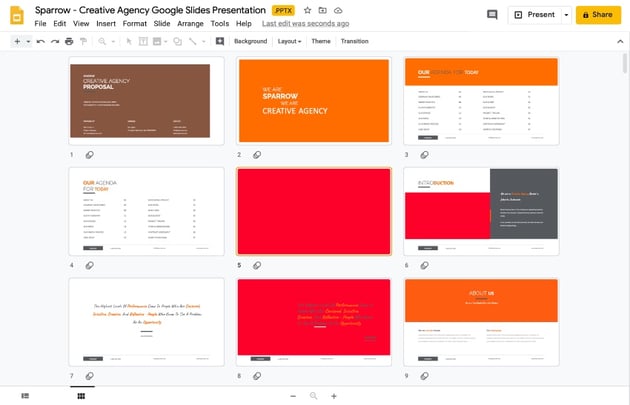Open the Format menu
Image resolution: width=630 pixels, height=405 pixels.
135,24
